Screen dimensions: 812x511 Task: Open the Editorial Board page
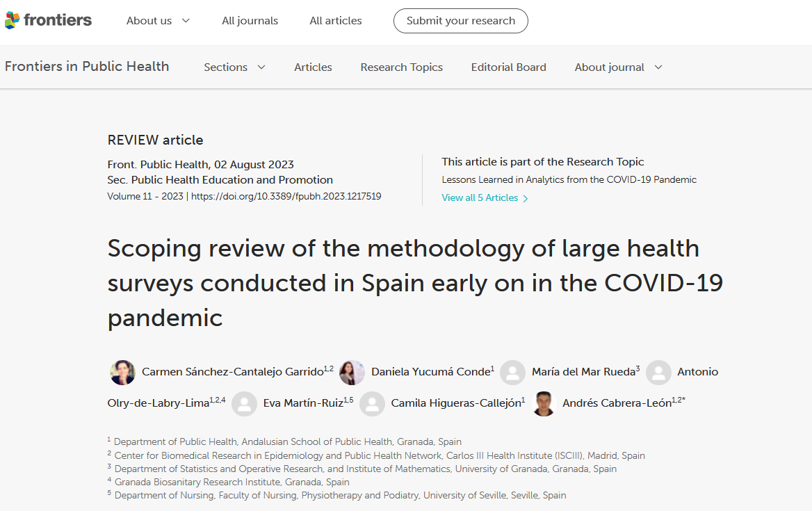tap(508, 67)
